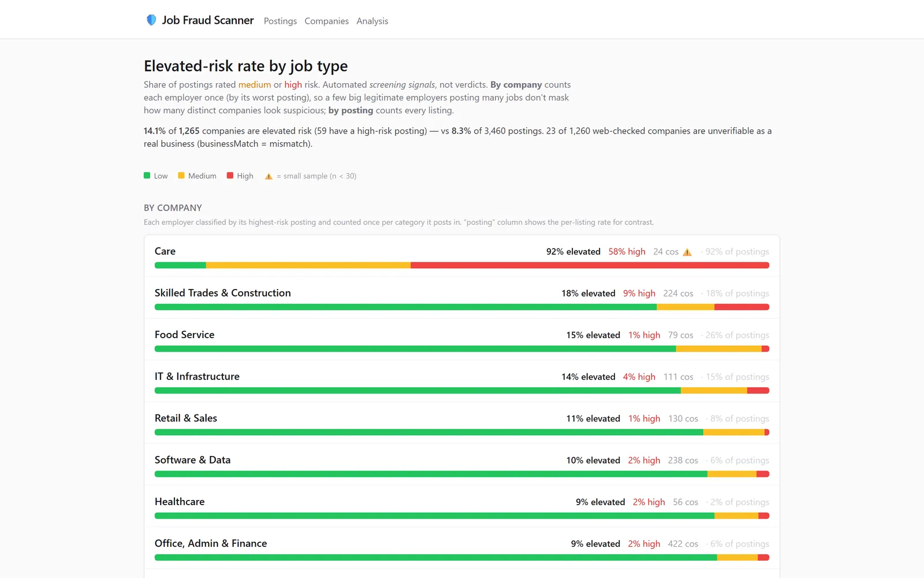924x578 pixels.
Task: Click the blue shield logo icon
Action: pos(151,20)
